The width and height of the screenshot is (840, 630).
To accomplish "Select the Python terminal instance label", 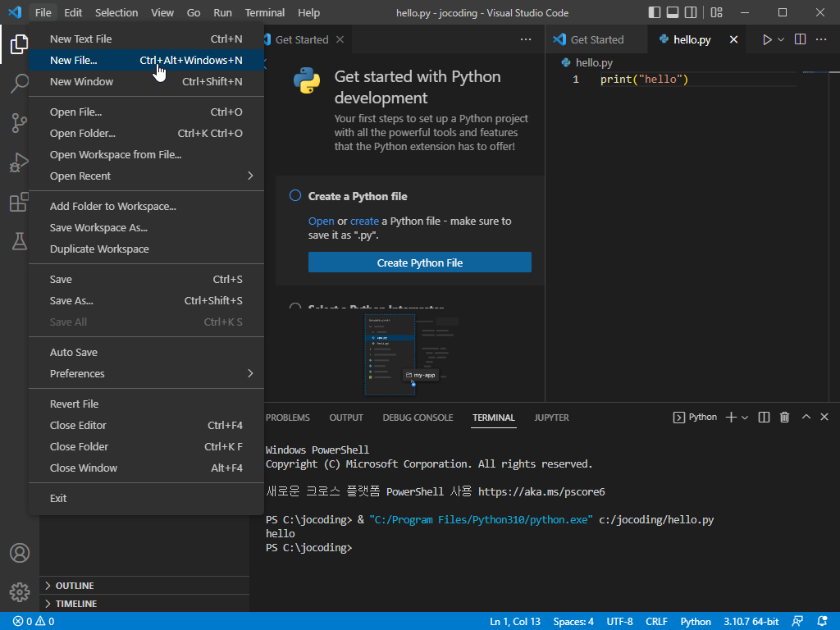I will (695, 418).
